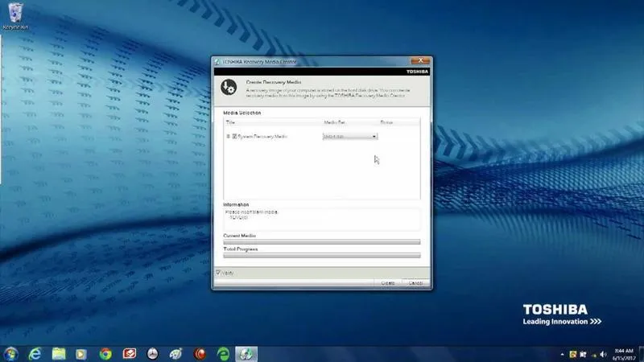Open the paint palette taskbar icon
The image size is (644, 362).
176,354
